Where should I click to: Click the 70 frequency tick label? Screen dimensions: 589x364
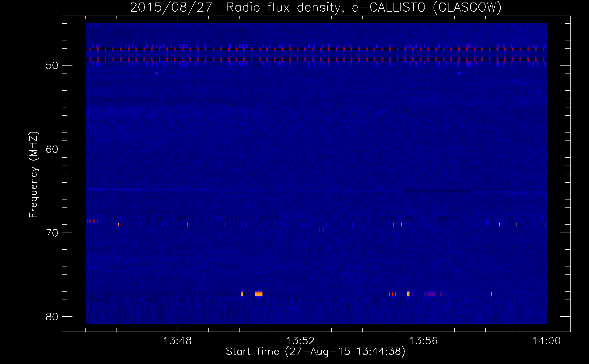pyautogui.click(x=52, y=233)
